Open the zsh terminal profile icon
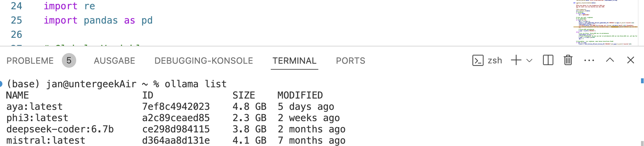The height and width of the screenshot is (146, 644). (478, 60)
